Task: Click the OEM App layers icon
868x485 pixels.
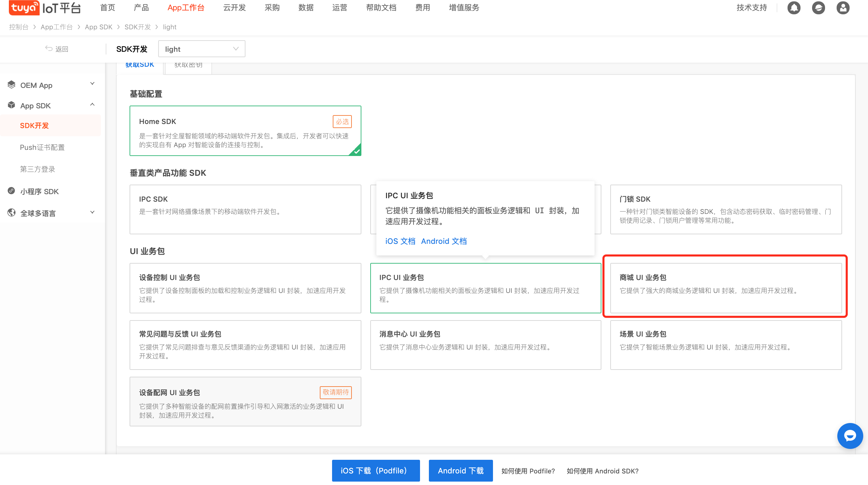Action: coord(11,85)
